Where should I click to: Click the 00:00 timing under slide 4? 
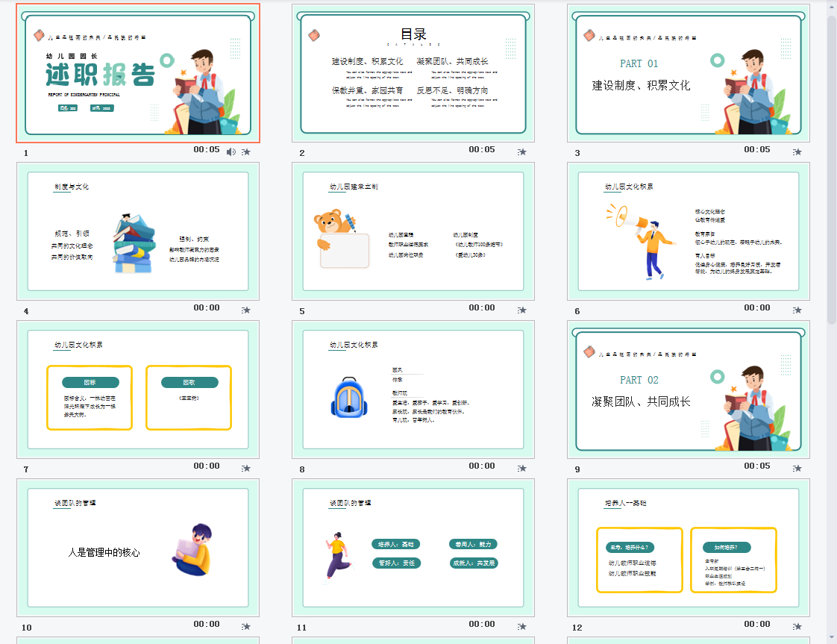[207, 307]
